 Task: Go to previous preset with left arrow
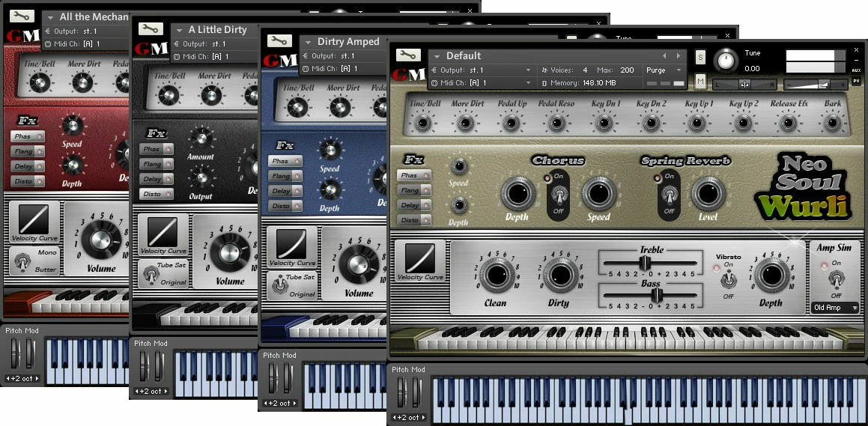tap(665, 56)
